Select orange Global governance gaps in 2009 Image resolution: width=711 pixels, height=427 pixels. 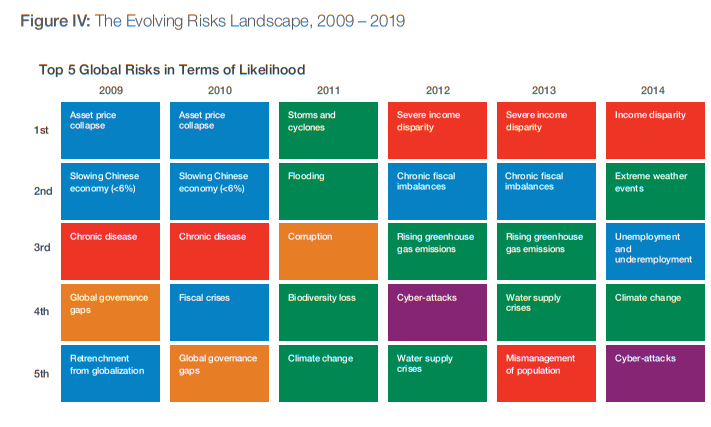[110, 311]
